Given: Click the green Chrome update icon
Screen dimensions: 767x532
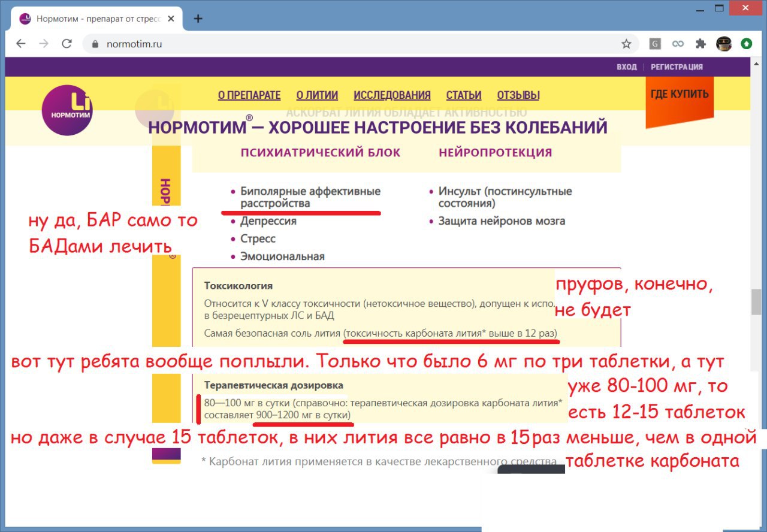Looking at the screenshot, I should (x=747, y=44).
